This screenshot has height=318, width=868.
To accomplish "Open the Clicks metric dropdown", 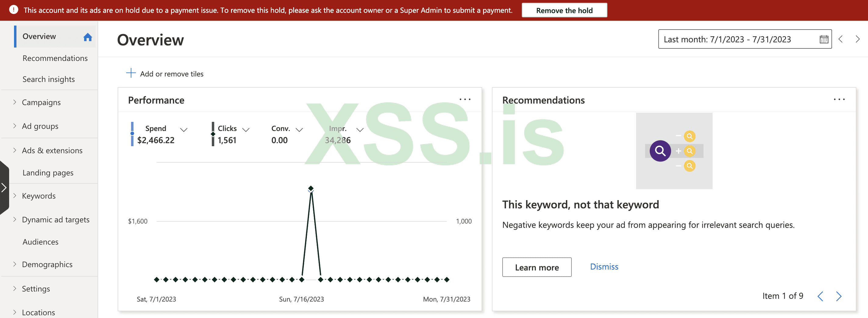I will (x=246, y=130).
